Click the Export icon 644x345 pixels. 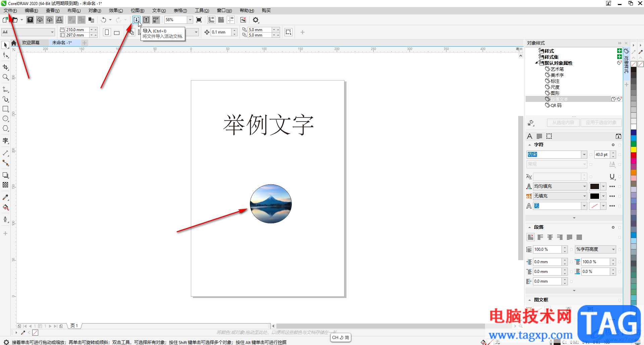tap(146, 20)
